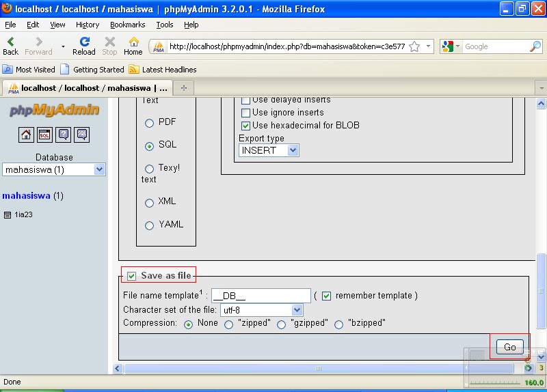This screenshot has width=547, height=392.
Task: Toggle the remember template checkbox
Action: click(x=327, y=296)
